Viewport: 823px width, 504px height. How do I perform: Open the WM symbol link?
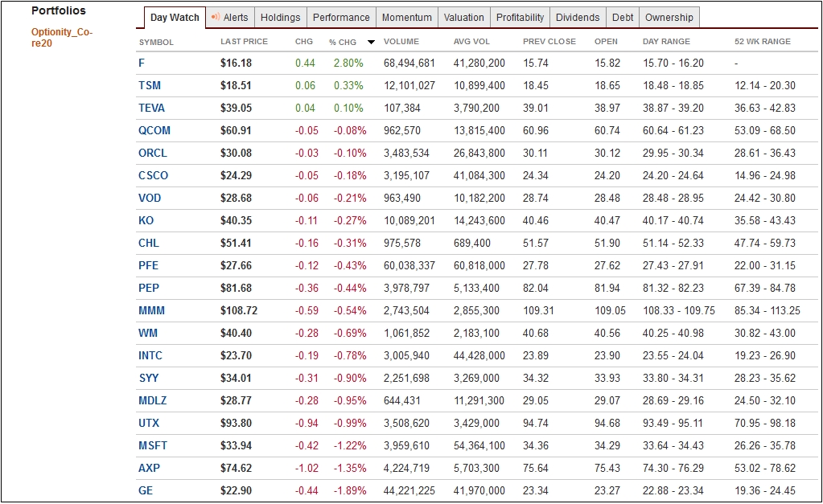(148, 334)
